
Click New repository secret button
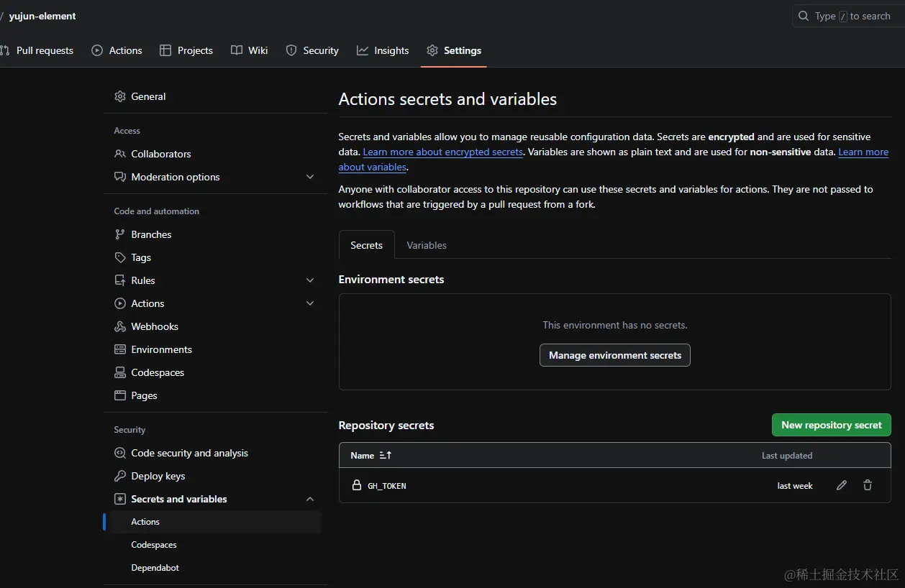click(x=831, y=425)
